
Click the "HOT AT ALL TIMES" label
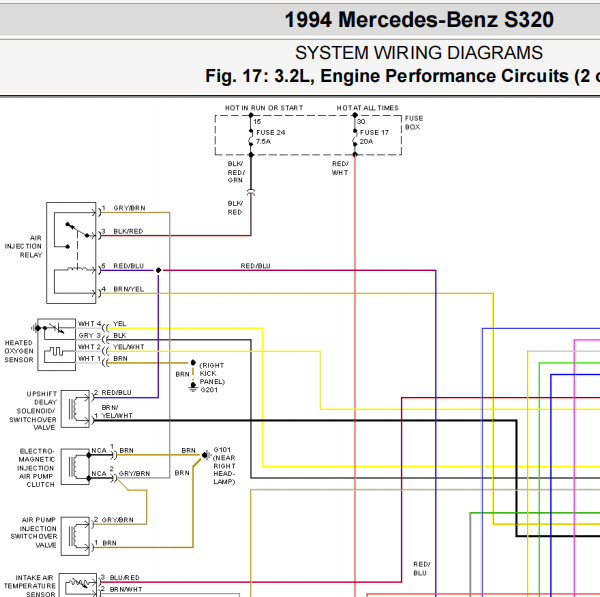367,108
